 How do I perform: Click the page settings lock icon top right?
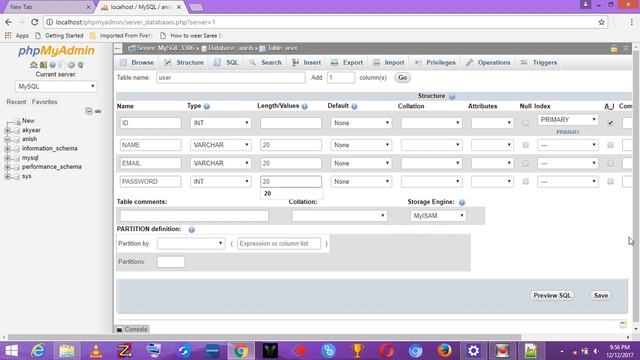pos(614,49)
